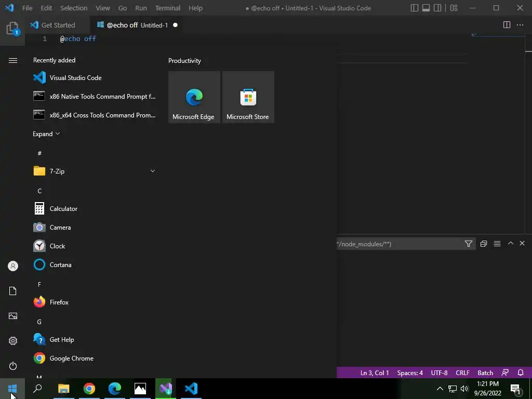The width and height of the screenshot is (532, 399).
Task: Split the editor to the right
Action: tap(507, 25)
